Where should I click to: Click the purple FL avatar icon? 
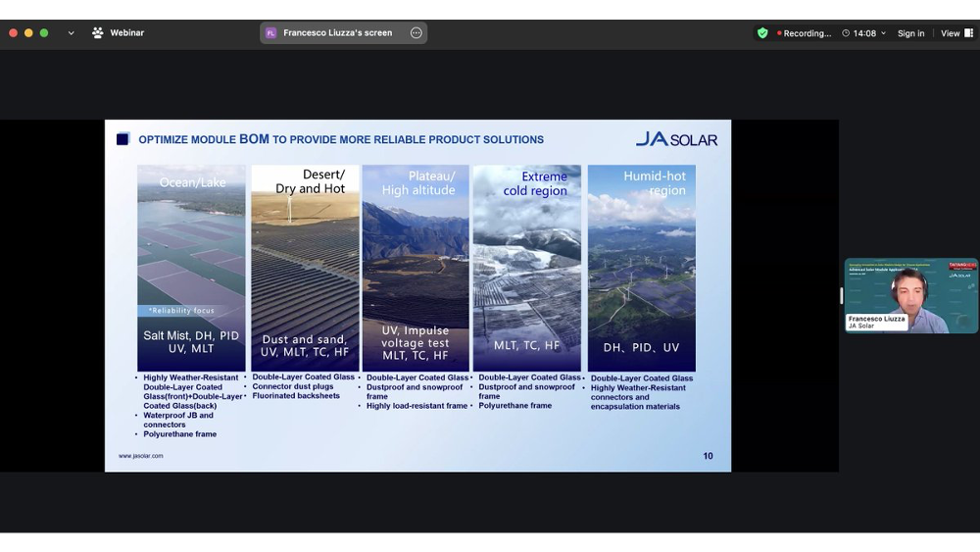270,33
